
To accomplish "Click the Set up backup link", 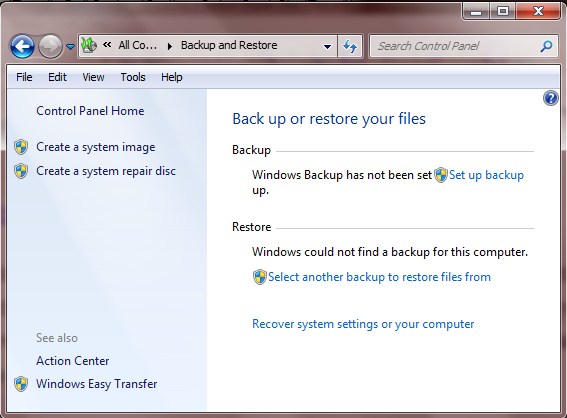I will coord(486,175).
